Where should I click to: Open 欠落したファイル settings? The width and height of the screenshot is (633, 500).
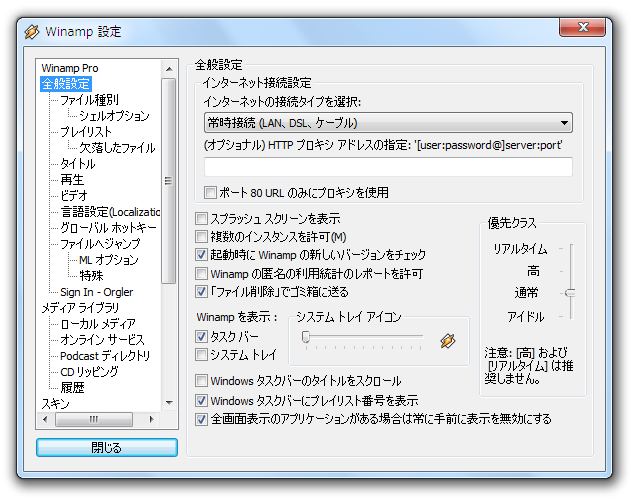[x=117, y=148]
